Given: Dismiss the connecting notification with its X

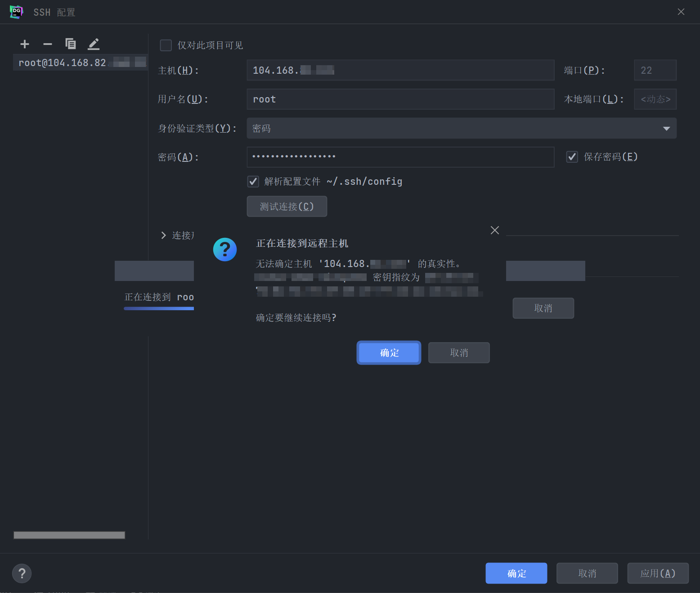Looking at the screenshot, I should [x=494, y=230].
